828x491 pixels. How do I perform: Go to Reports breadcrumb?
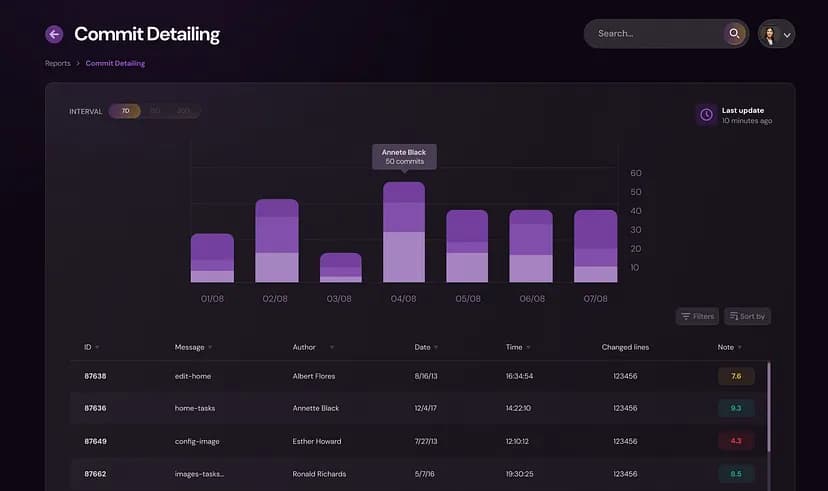click(57, 63)
